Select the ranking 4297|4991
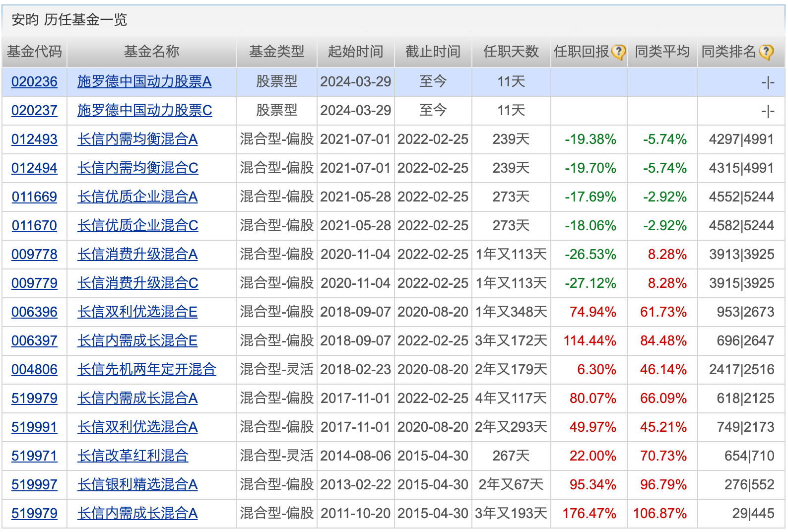 point(742,139)
